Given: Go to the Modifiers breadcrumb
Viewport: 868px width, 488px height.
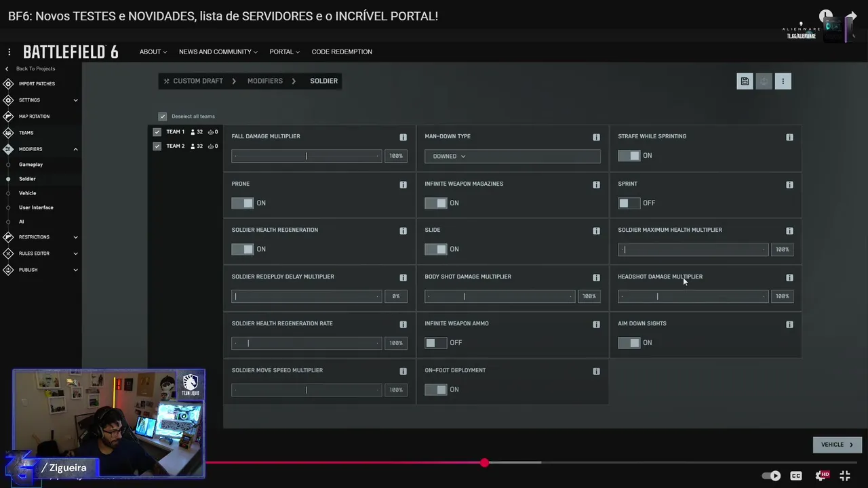Looking at the screenshot, I should [x=265, y=81].
